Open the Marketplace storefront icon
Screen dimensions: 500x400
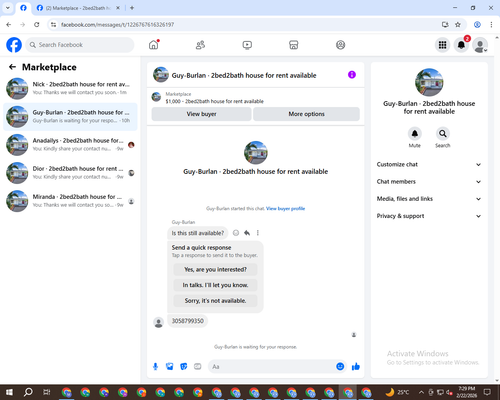pyautogui.click(x=293, y=45)
